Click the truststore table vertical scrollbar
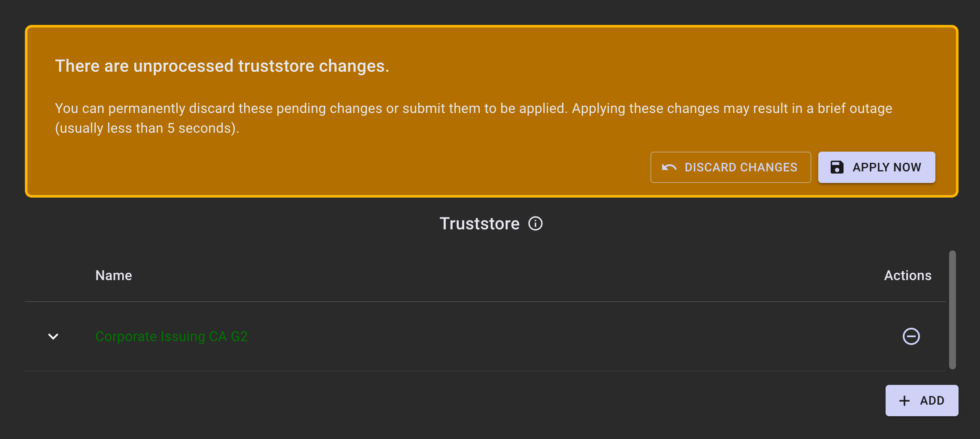The width and height of the screenshot is (980, 439). point(952,309)
